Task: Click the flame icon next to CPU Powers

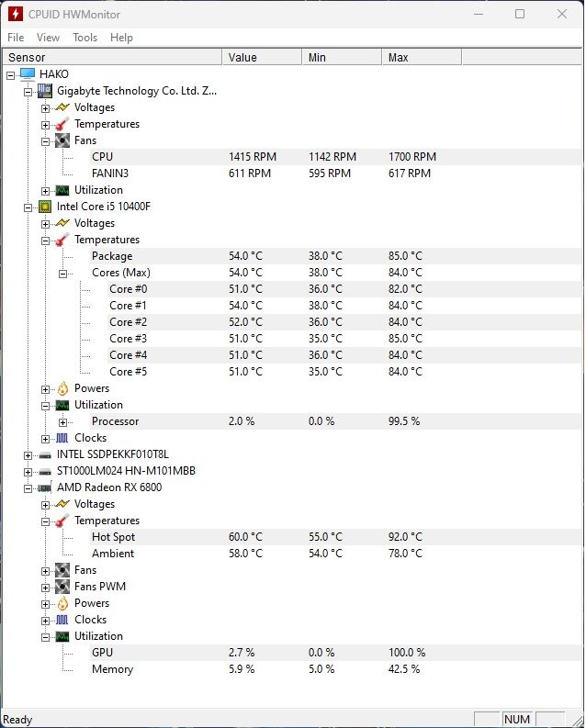Action: pyautogui.click(x=62, y=388)
